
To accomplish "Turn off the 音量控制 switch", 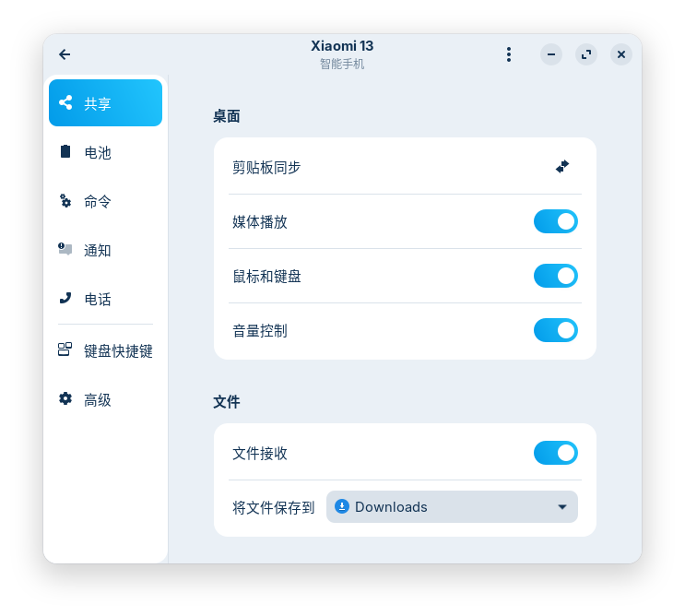I will pyautogui.click(x=556, y=330).
